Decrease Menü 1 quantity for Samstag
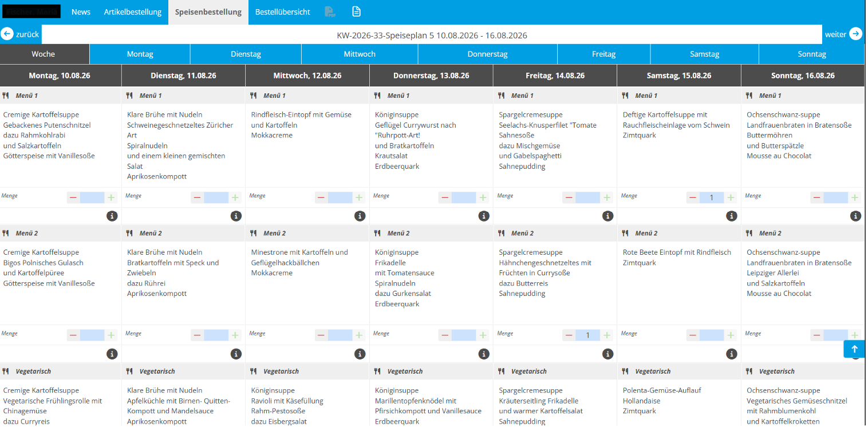Screen dimensions: 868x427 (x=693, y=197)
